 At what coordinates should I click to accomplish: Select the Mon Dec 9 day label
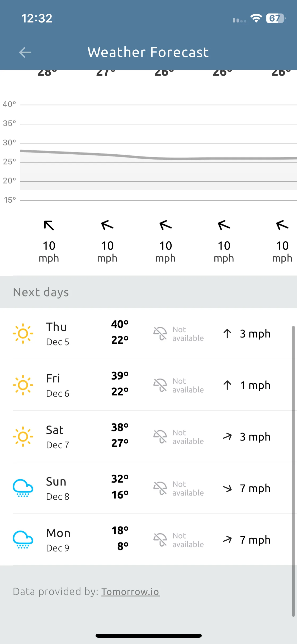coord(58,540)
